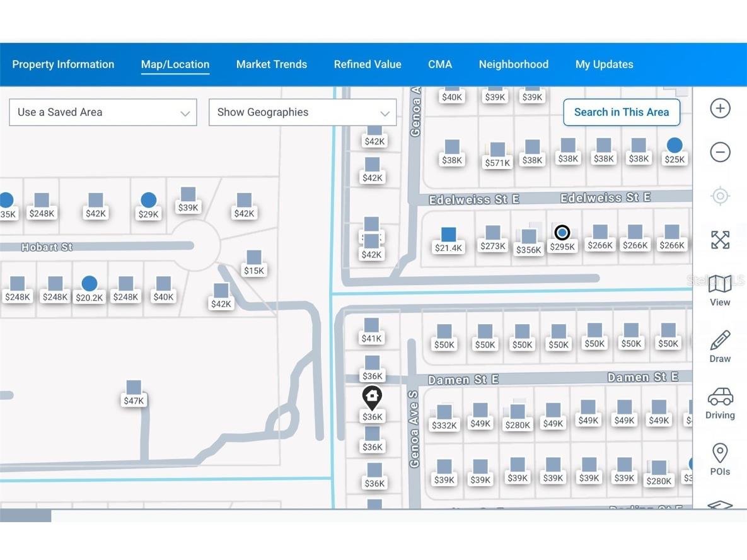Switch to the Property Information tab
Screen dimensions: 747x560
point(63,64)
